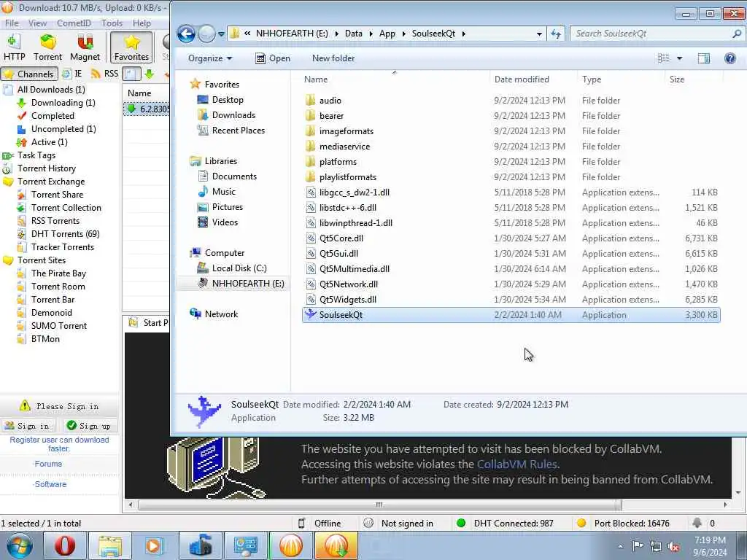This screenshot has width=747, height=560.
Task: Open the BitComet View menu
Action: 37,23
